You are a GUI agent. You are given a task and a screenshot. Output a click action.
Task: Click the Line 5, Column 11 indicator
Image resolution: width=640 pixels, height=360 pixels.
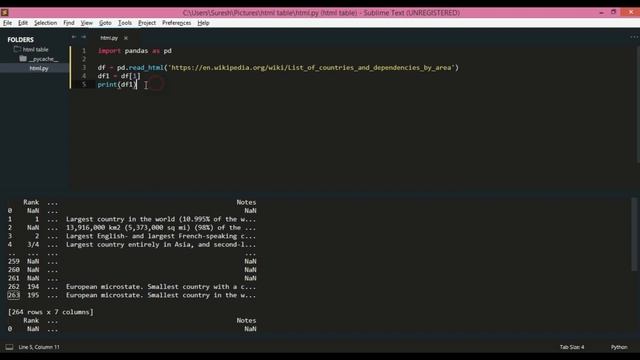point(39,347)
